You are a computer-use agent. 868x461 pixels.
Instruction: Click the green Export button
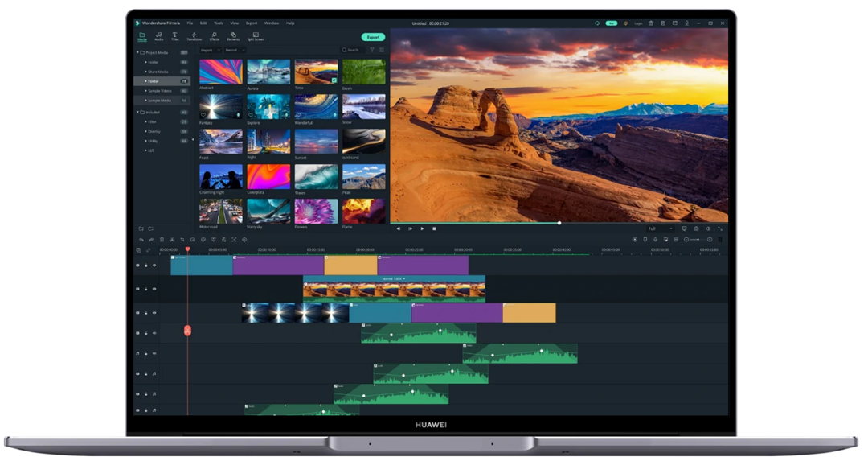click(373, 37)
